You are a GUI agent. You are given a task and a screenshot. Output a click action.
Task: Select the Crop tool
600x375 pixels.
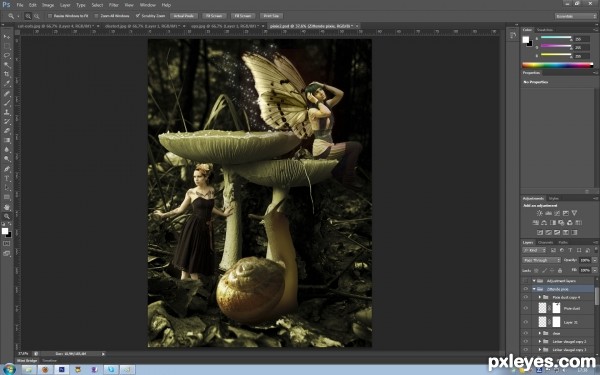click(x=7, y=74)
